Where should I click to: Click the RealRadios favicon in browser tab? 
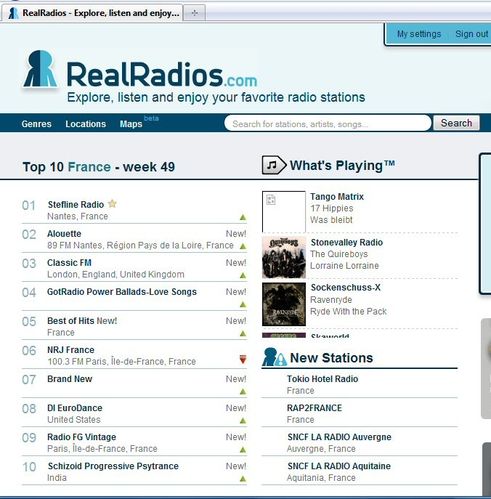(13, 13)
